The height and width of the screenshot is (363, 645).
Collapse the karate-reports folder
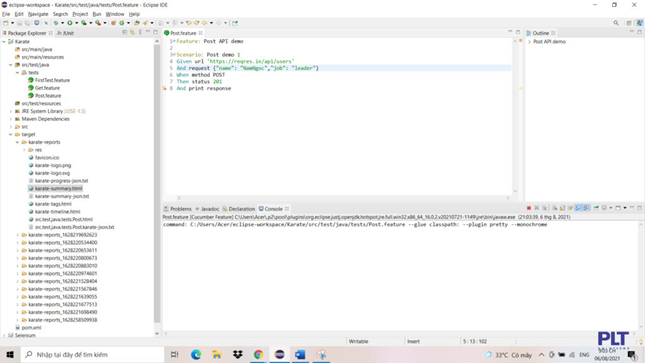[x=17, y=142]
